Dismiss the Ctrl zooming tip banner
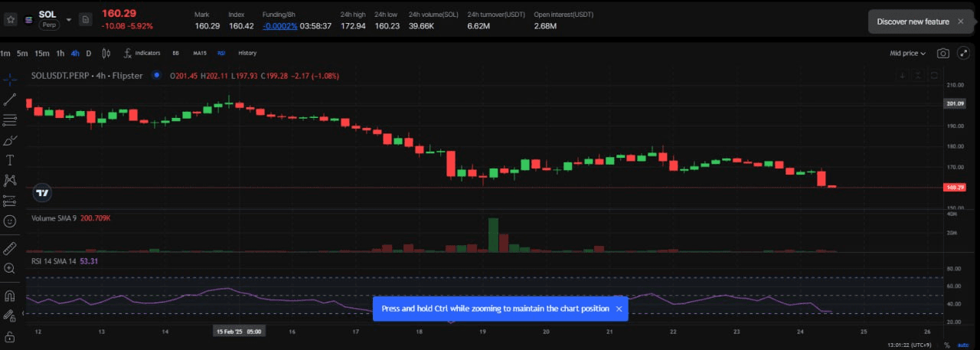 [x=619, y=309]
